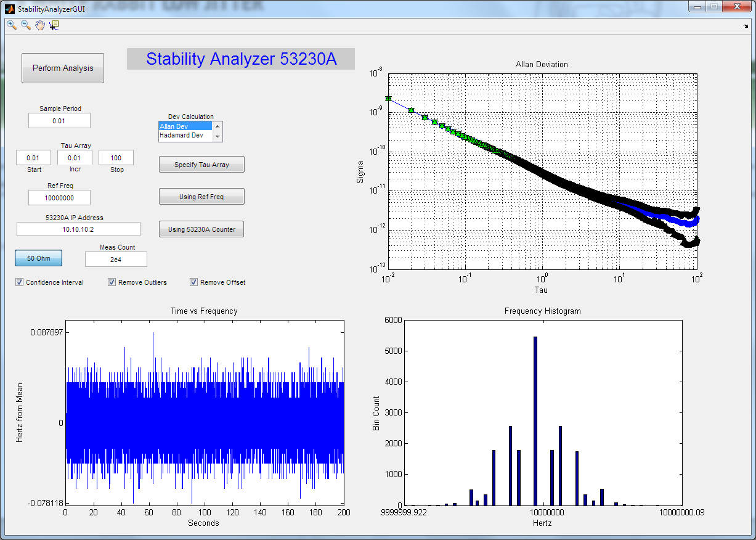Click the -0.078118 y-axis value
756x540 pixels.
tap(45, 504)
